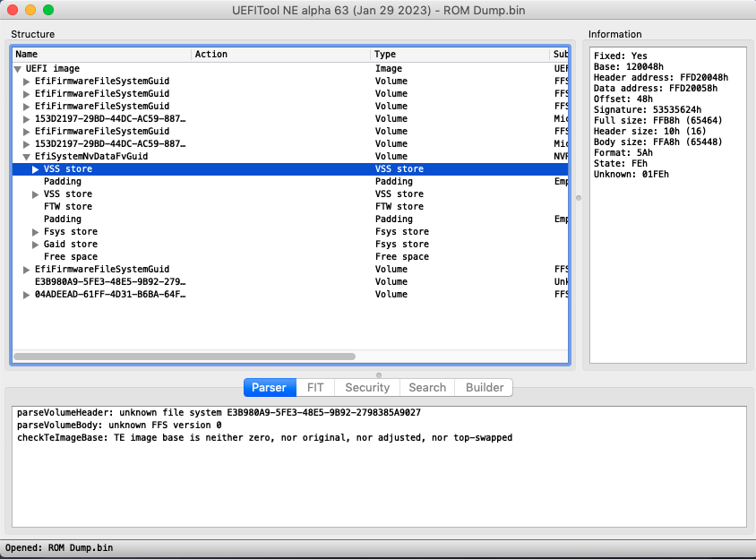The width and height of the screenshot is (756, 559).
Task: Click the splitter handle above the Parser tabs
Action: 379,375
